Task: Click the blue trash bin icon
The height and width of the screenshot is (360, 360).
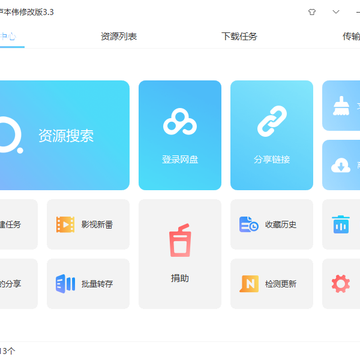Action: (341, 224)
